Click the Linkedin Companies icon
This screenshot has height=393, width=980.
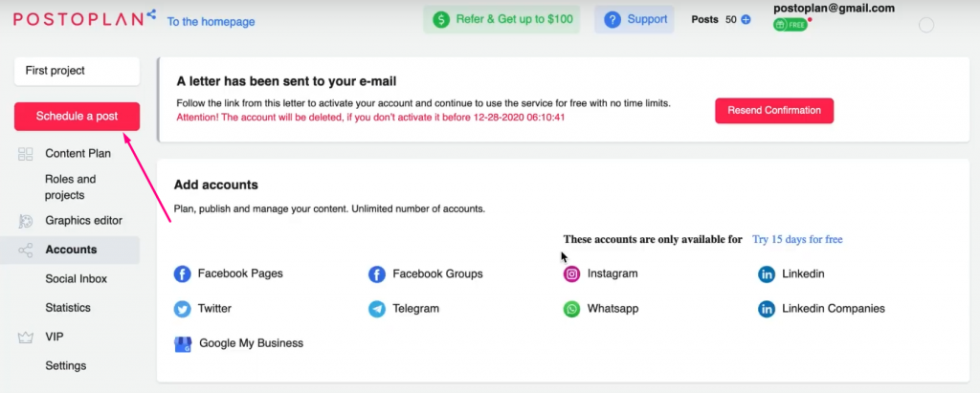767,309
